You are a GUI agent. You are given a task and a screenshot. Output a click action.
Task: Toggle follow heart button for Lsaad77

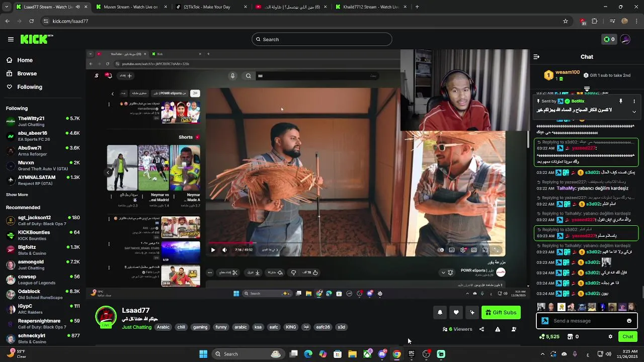(456, 312)
